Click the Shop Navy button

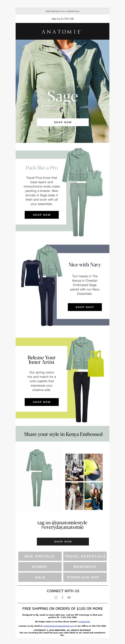pyautogui.click(x=85, y=307)
